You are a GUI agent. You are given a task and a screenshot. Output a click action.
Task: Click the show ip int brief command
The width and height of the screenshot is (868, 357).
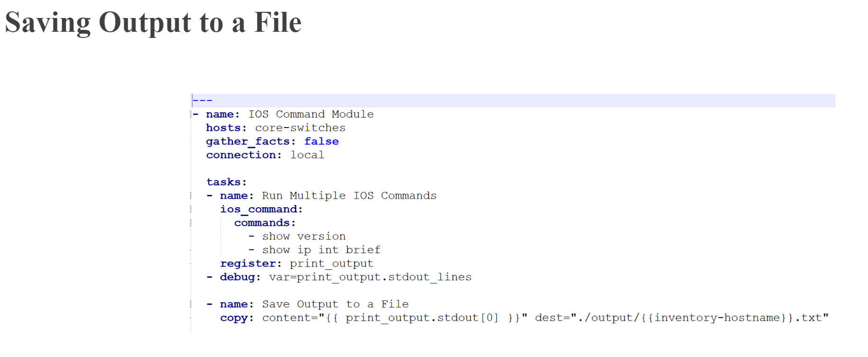coord(321,250)
